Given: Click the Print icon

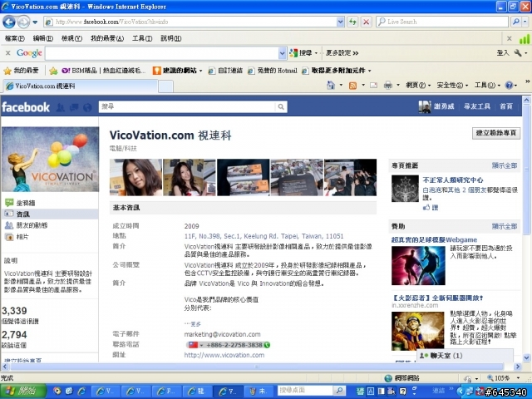Looking at the screenshot, I should point(388,85).
